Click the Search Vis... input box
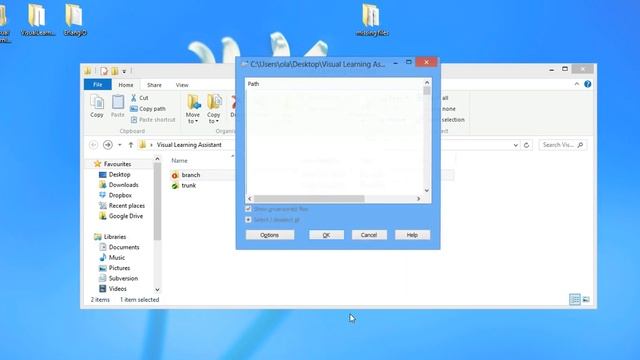 point(563,145)
